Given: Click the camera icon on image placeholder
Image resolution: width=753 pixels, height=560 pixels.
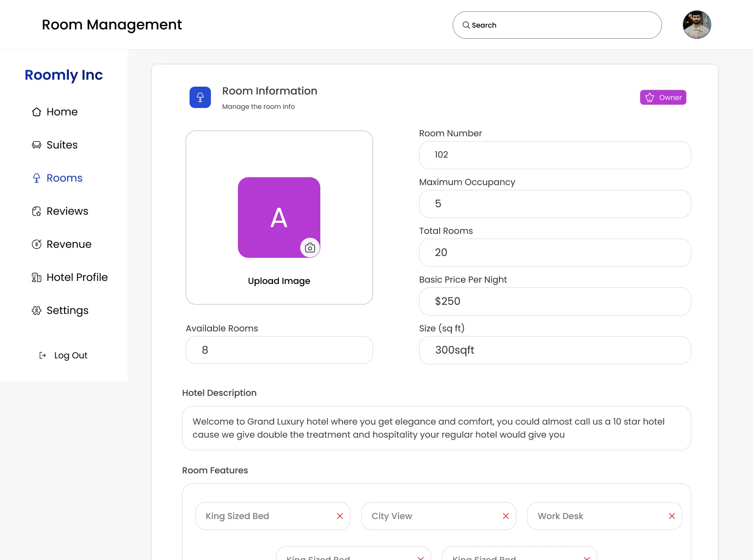Looking at the screenshot, I should (x=310, y=248).
